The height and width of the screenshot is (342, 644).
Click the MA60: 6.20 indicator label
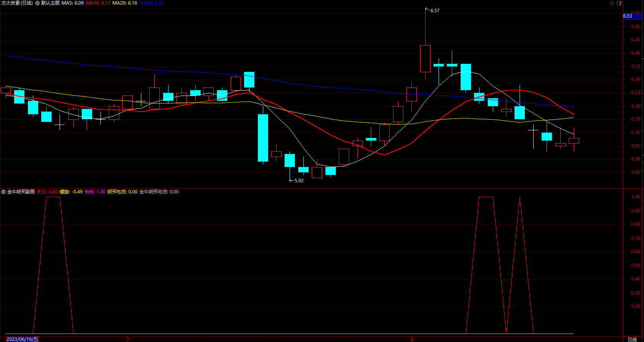[x=151, y=3]
